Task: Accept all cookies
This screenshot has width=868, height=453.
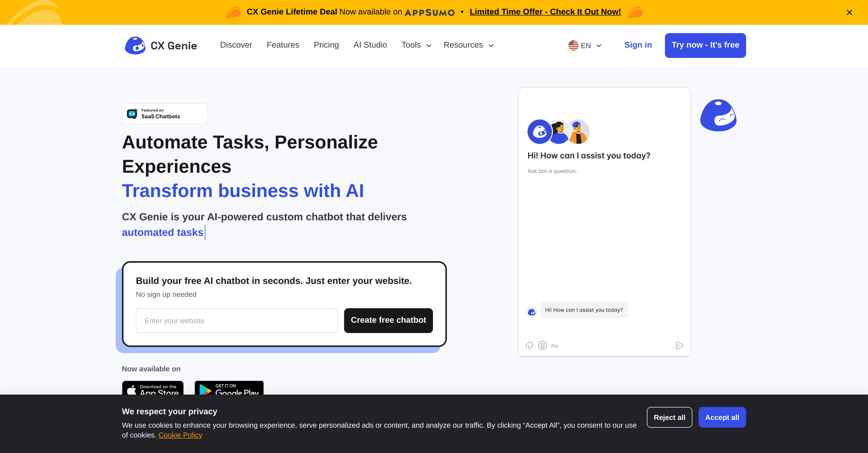Action: [x=722, y=417]
